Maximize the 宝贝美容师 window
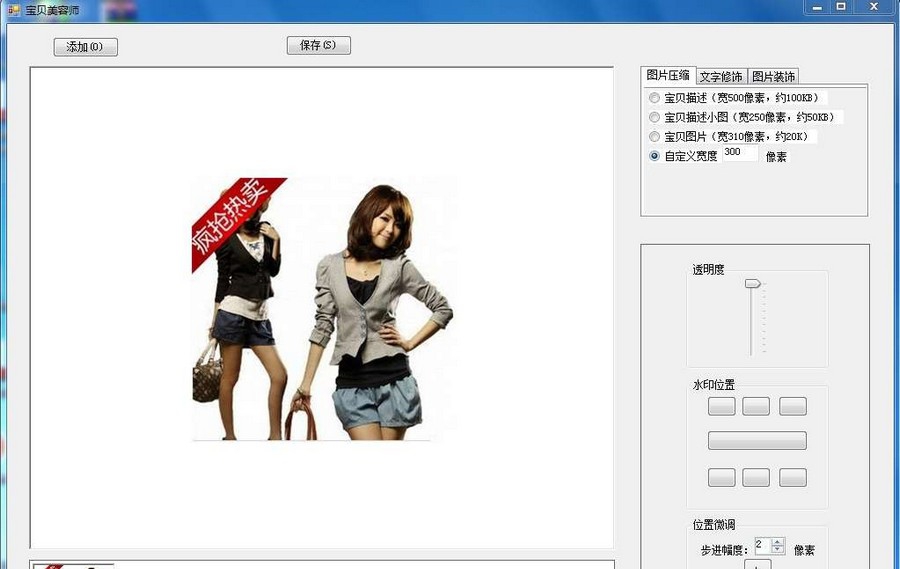This screenshot has height=569, width=900. pyautogui.click(x=841, y=7)
